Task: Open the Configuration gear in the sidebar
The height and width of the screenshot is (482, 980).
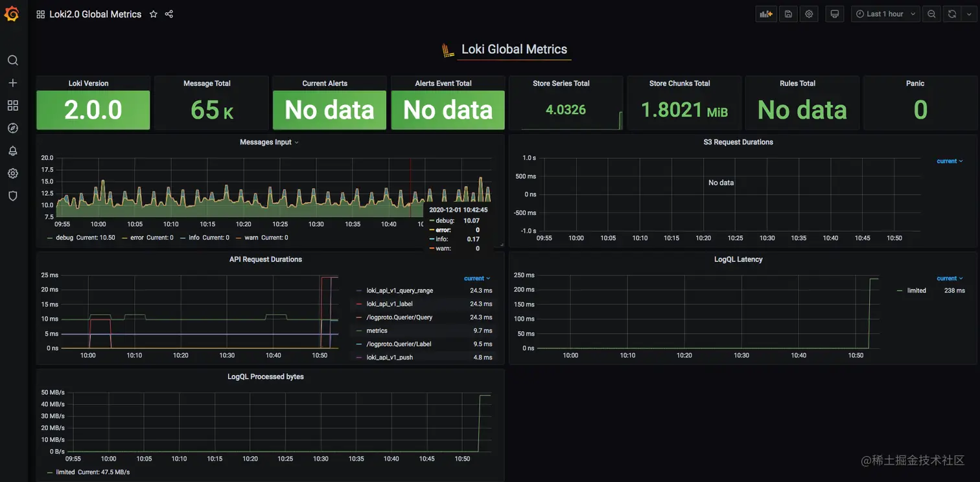Action: tap(12, 174)
